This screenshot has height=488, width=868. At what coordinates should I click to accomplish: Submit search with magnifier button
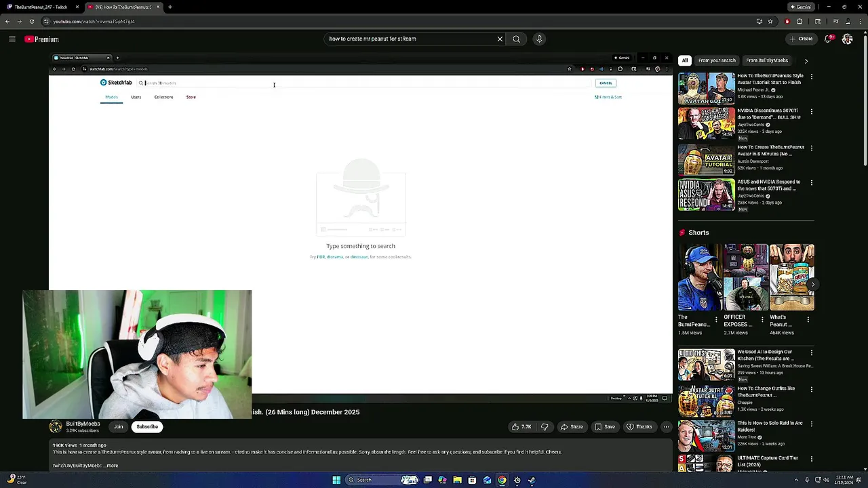click(517, 39)
